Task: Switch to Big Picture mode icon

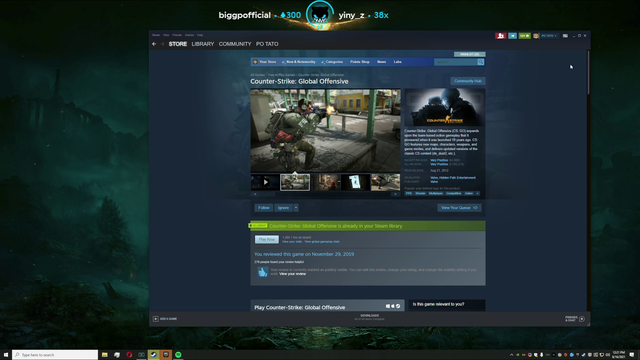Action: (x=565, y=36)
